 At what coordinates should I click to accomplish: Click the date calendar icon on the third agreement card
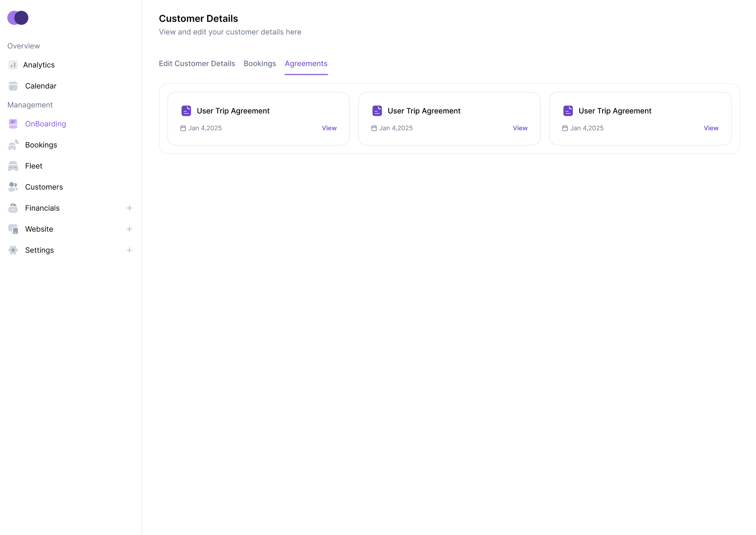point(565,128)
